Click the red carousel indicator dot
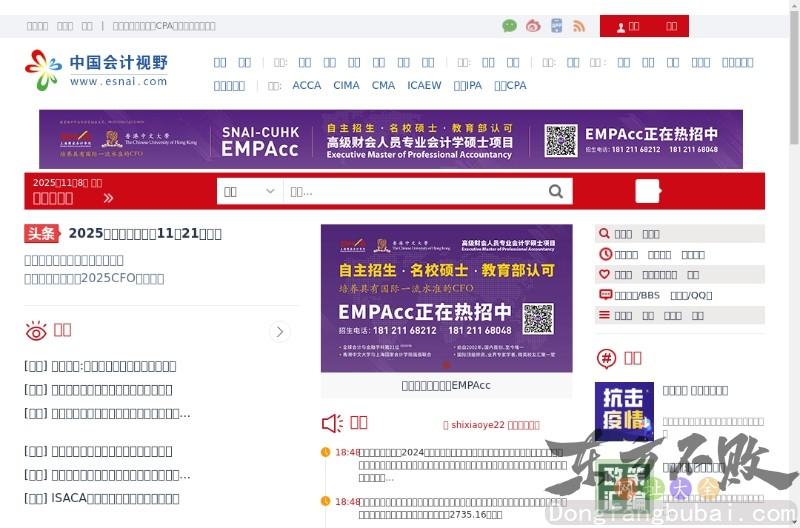This screenshot has height=528, width=800. point(446,365)
